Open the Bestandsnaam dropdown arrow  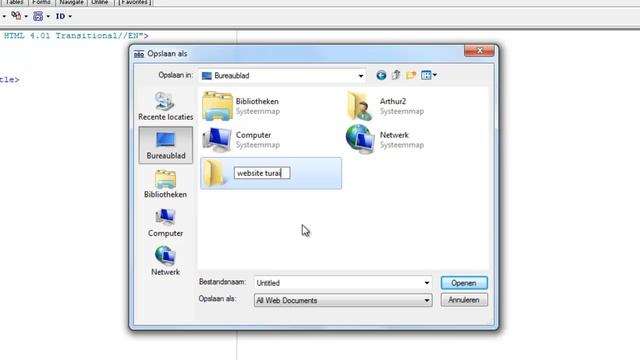(x=427, y=283)
